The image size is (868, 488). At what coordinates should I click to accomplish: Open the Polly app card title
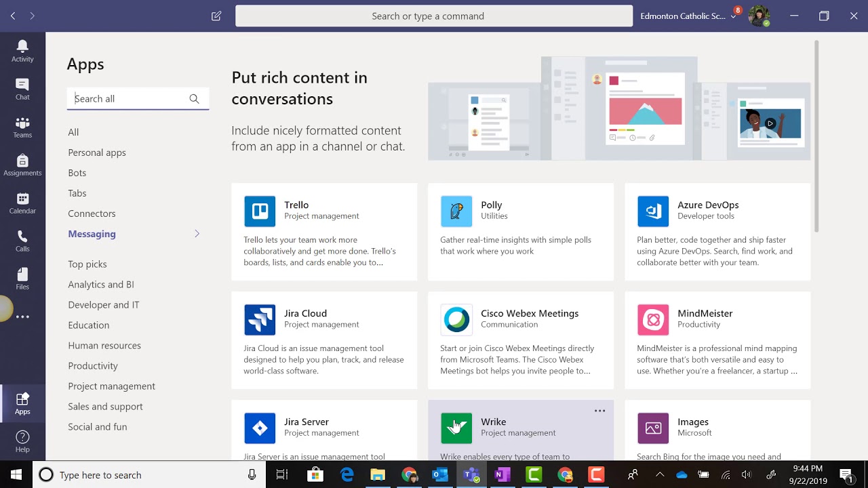coord(492,205)
